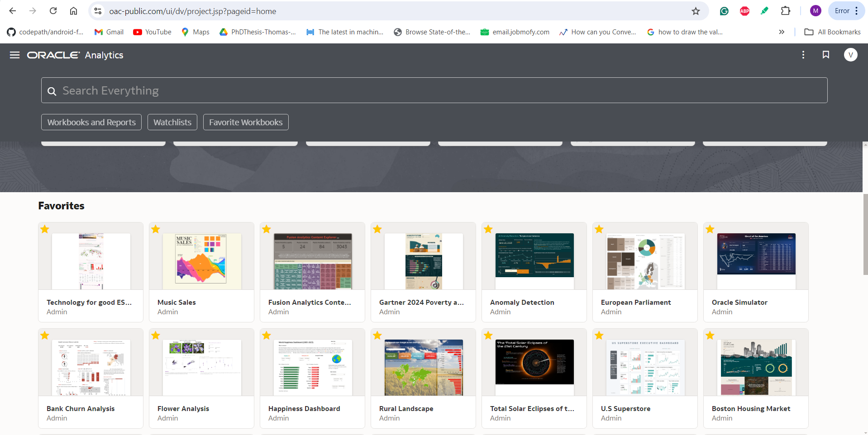868x435 pixels.
Task: Click the address bar URL
Action: click(192, 11)
